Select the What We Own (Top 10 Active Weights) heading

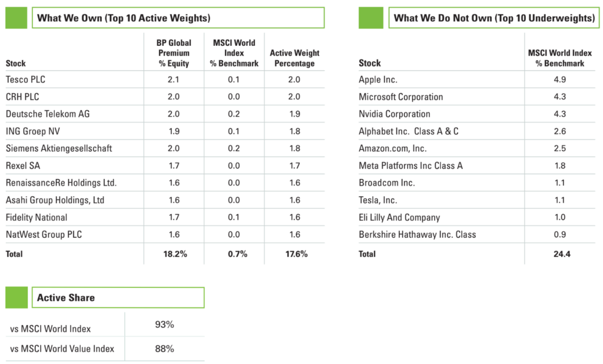tap(124, 18)
